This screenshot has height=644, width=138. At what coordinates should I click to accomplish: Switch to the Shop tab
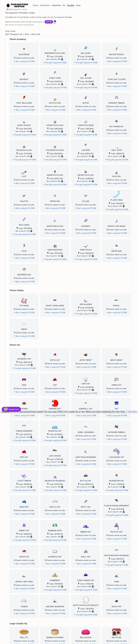[78, 5]
